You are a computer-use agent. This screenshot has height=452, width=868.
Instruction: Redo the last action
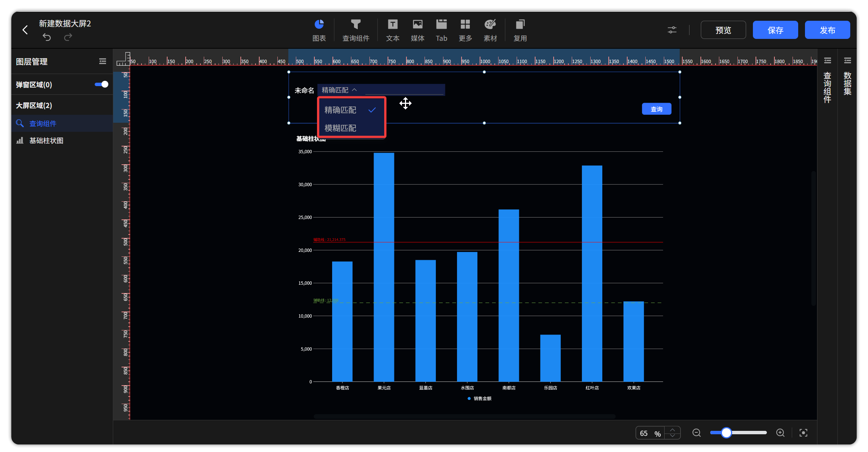(x=68, y=37)
